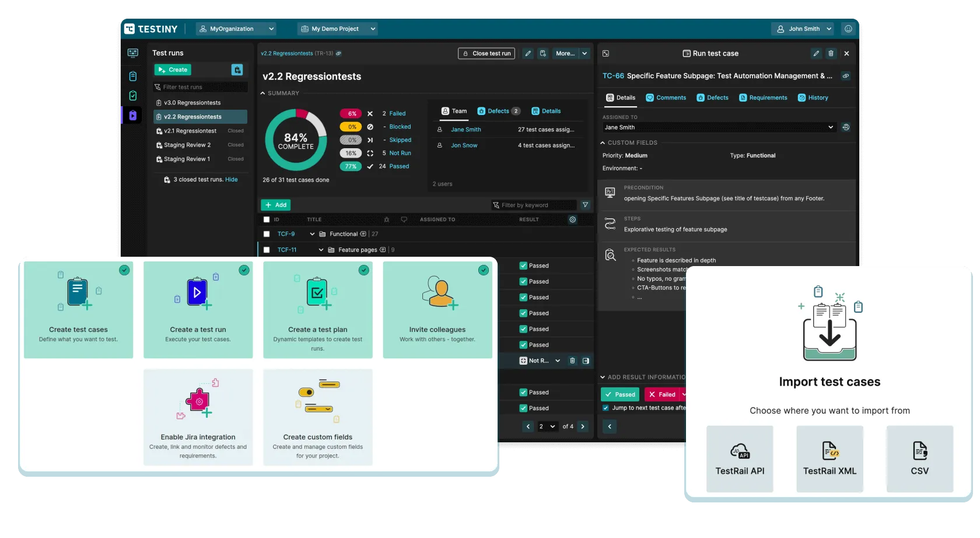Viewport: 980px width, 538px height.
Task: Click the Close test run button
Action: (x=487, y=53)
